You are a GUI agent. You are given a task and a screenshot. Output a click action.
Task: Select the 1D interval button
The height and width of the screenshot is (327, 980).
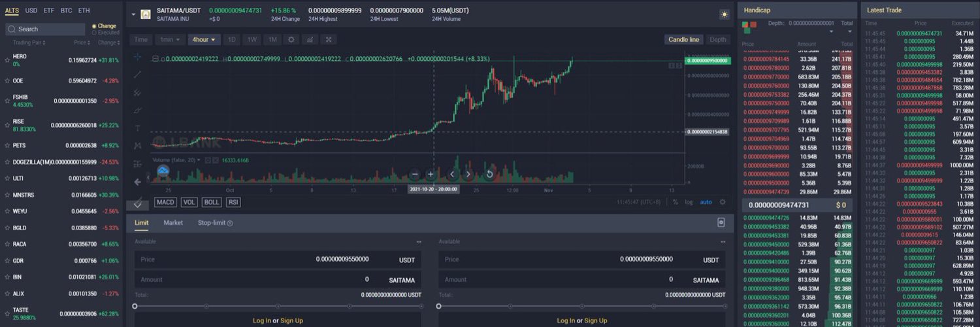[x=231, y=39]
